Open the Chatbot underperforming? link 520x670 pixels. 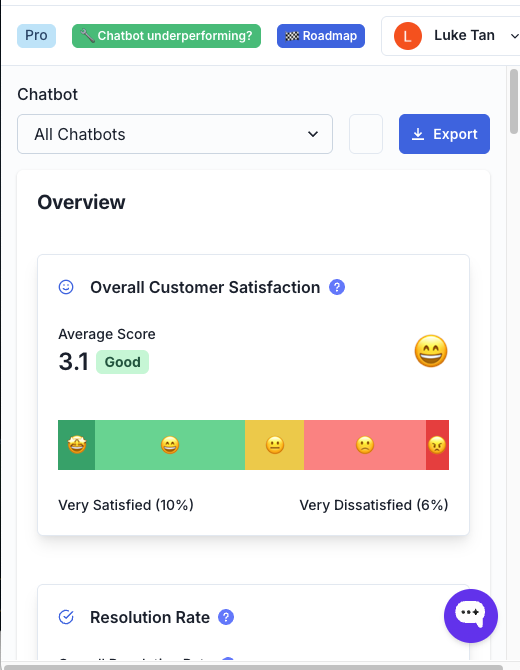coord(166,36)
